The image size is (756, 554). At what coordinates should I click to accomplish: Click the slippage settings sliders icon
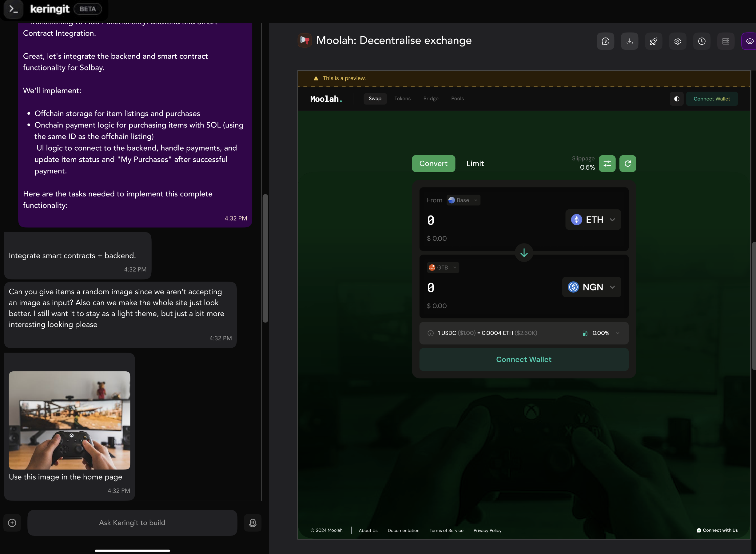coord(607,164)
